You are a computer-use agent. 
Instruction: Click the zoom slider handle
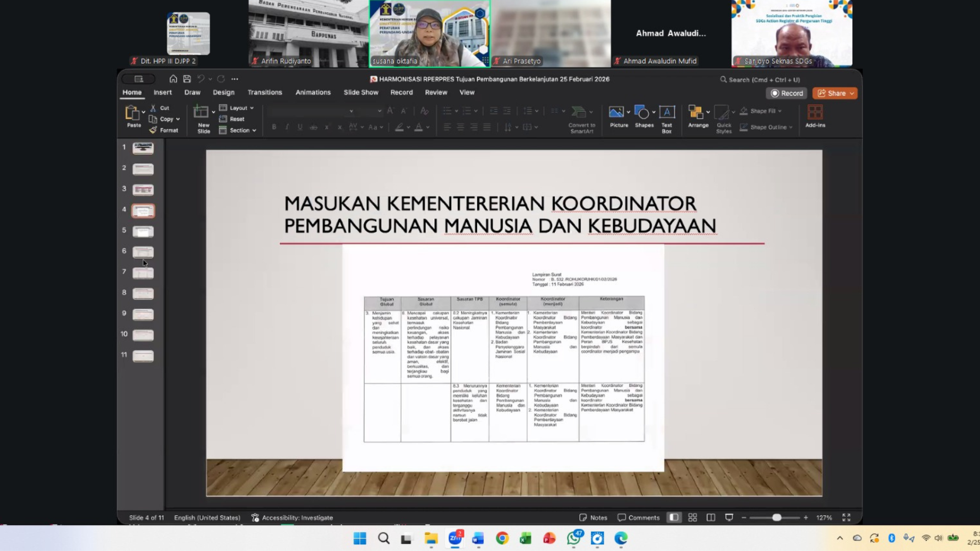(x=776, y=517)
